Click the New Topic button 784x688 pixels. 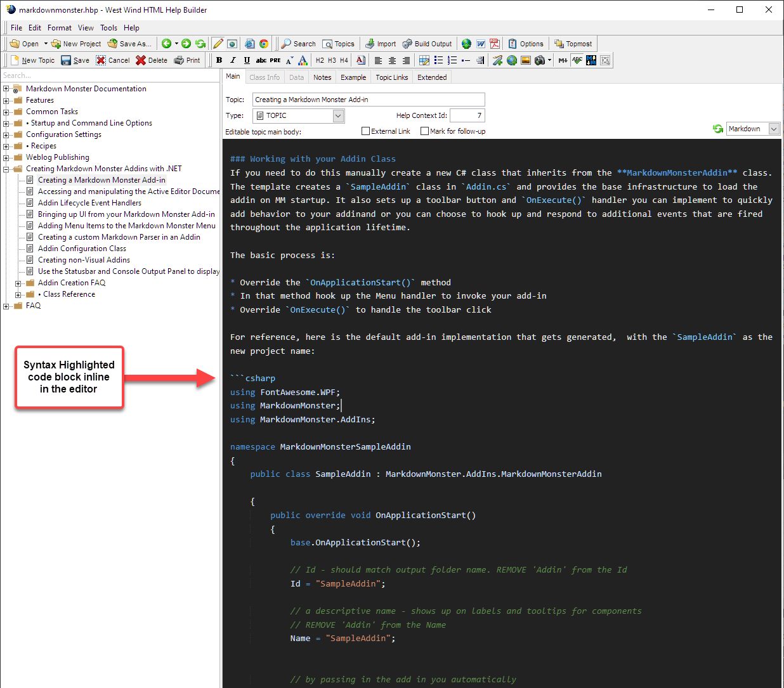coord(33,60)
